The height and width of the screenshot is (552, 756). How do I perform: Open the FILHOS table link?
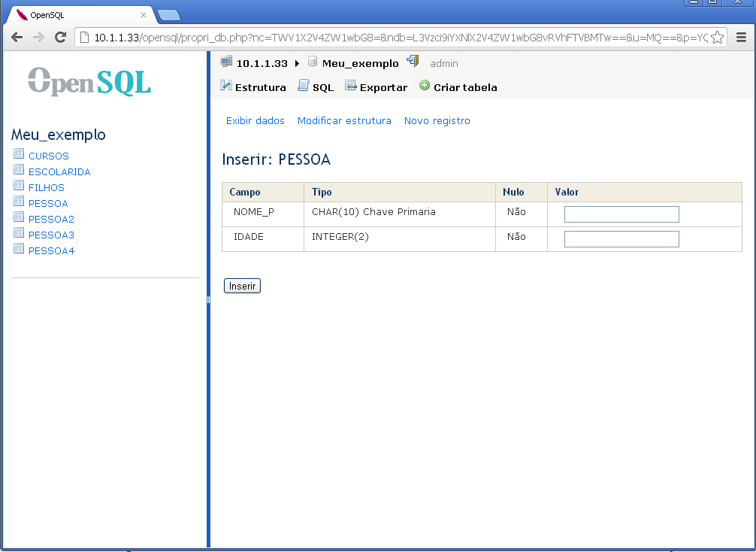(x=47, y=187)
